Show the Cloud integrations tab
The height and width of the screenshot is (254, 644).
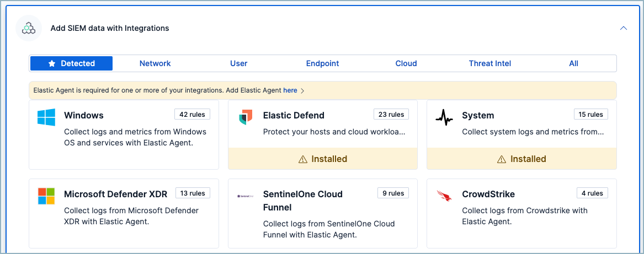(406, 63)
